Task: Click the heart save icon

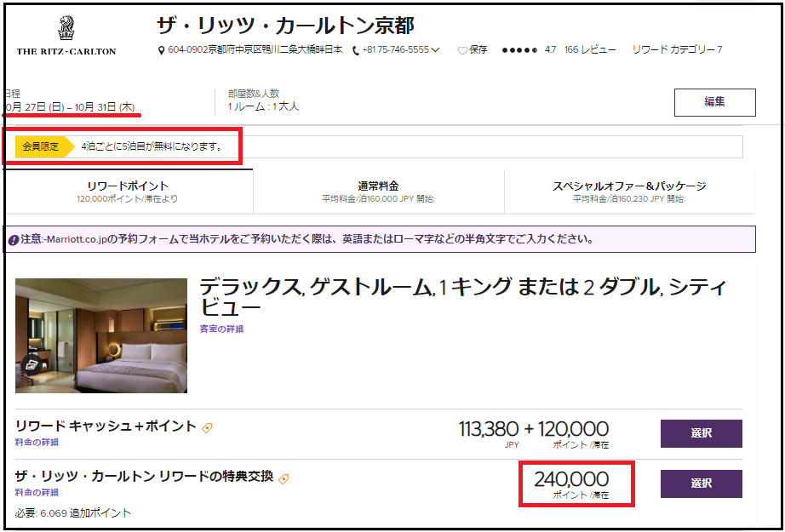Action: (x=462, y=50)
